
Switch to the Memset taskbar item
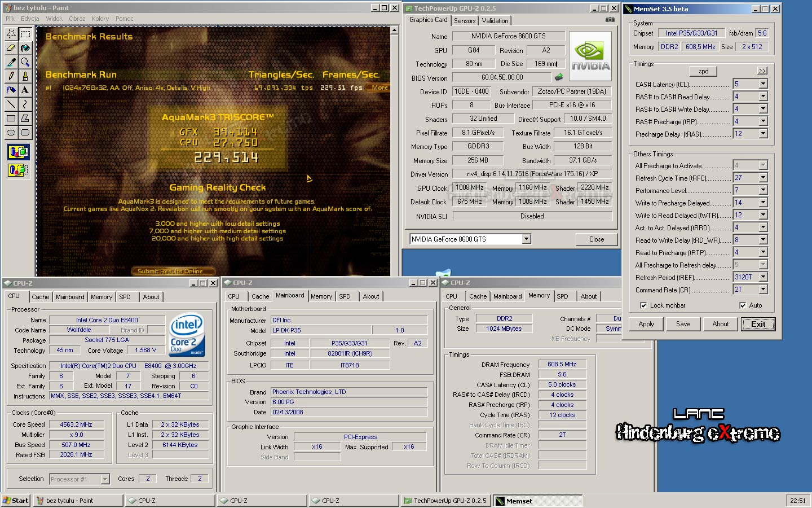pos(539,501)
